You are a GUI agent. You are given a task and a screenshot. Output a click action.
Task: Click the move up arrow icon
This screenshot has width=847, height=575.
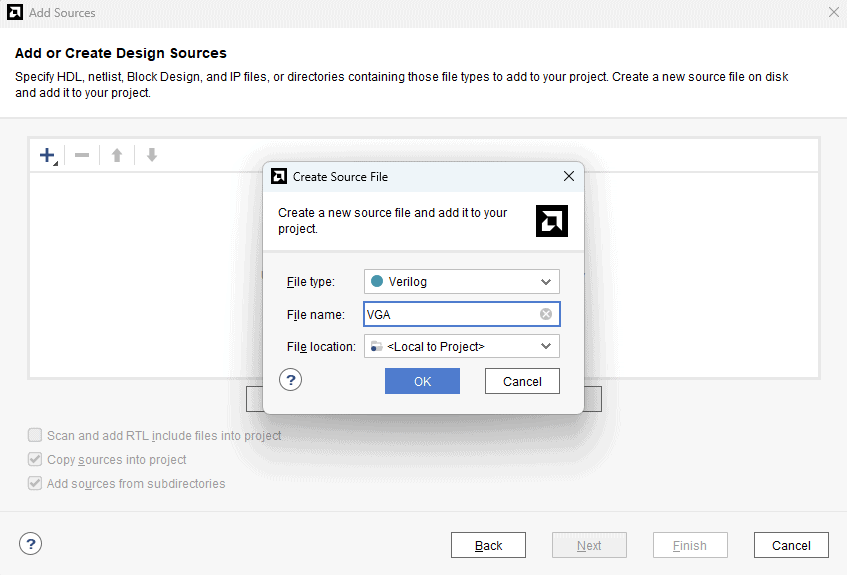tap(117, 155)
